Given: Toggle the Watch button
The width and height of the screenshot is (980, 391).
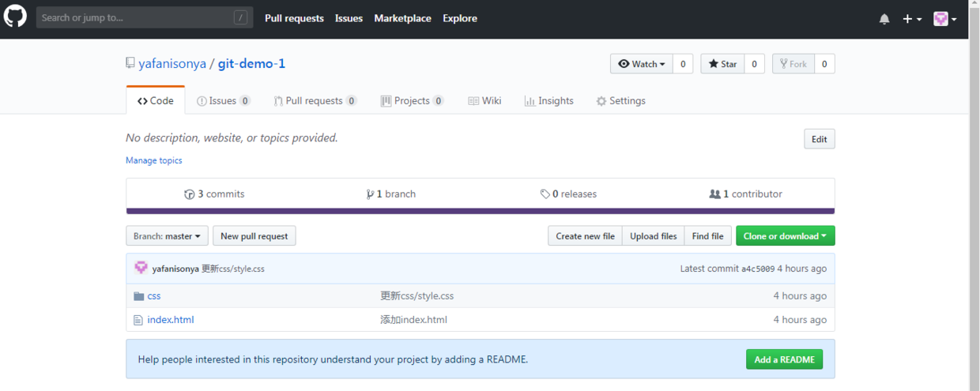Looking at the screenshot, I should pos(641,64).
